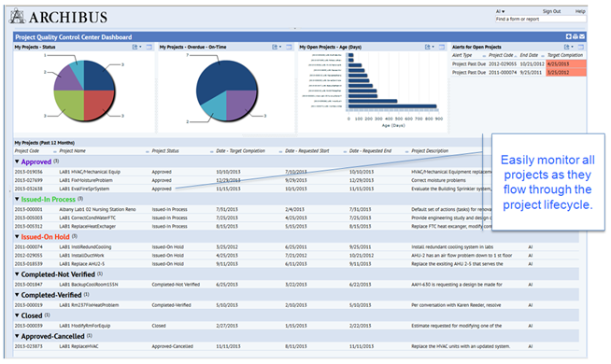Viewport: 611px width, 364px height.
Task: Click the add-panel plus icon in the dashboard title bar
Action: tap(569, 36)
